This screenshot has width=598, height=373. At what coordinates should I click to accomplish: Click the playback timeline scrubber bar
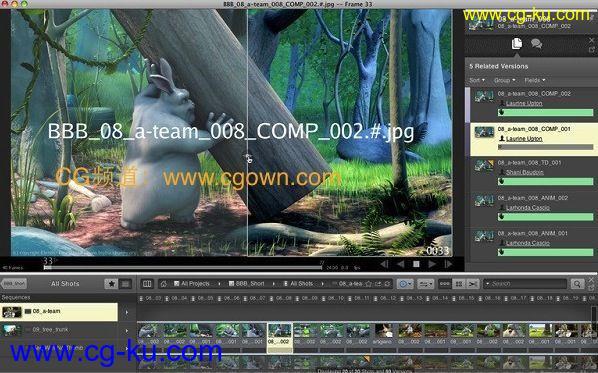tap(183, 268)
